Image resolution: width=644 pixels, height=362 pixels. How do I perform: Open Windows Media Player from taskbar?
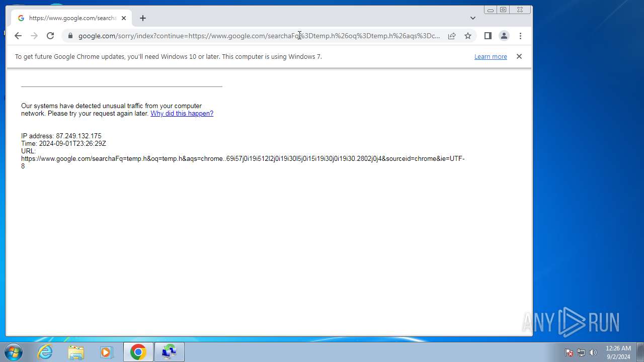tap(106, 352)
